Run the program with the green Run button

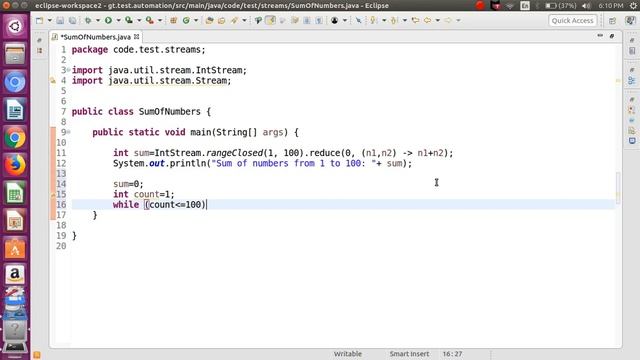(109, 20)
